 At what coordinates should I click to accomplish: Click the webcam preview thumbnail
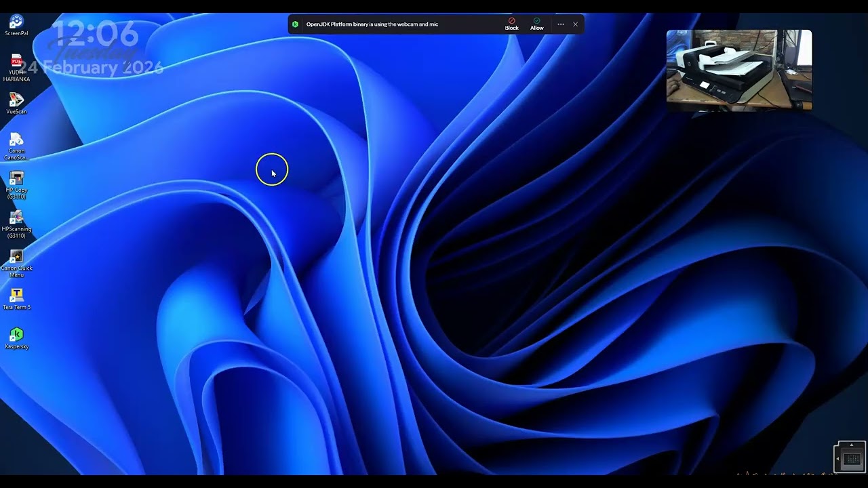coord(739,70)
